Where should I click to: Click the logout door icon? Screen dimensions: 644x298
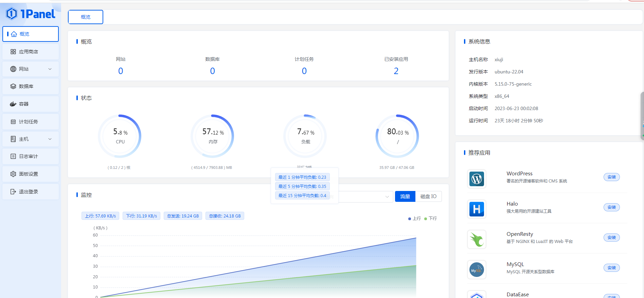click(x=13, y=192)
